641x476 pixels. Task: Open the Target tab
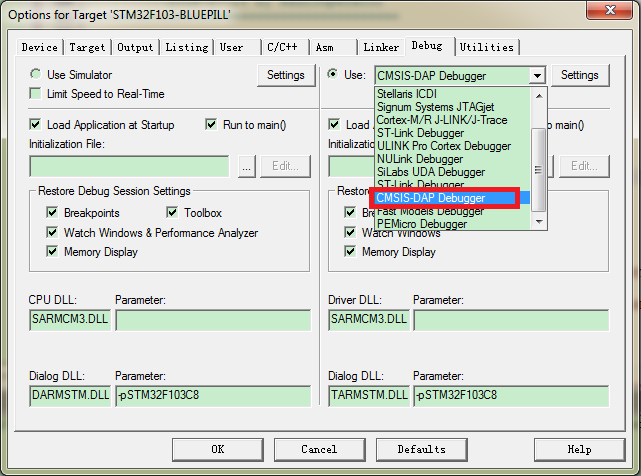coord(87,47)
